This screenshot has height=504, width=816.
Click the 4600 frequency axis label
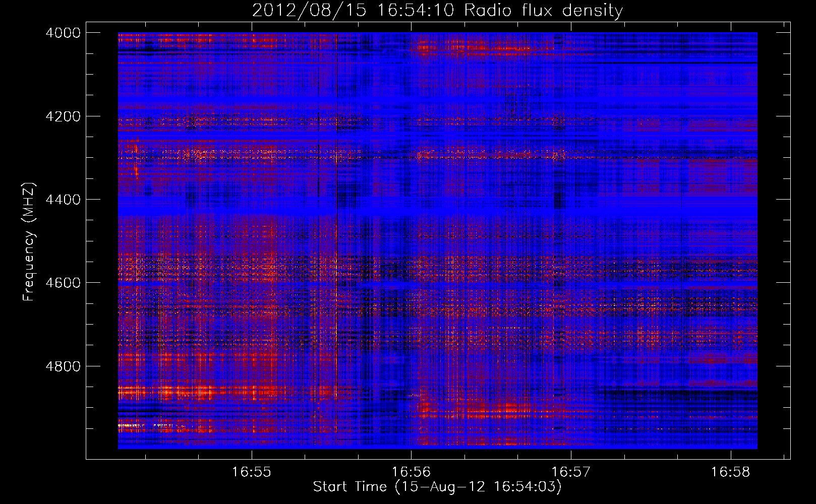[x=63, y=283]
